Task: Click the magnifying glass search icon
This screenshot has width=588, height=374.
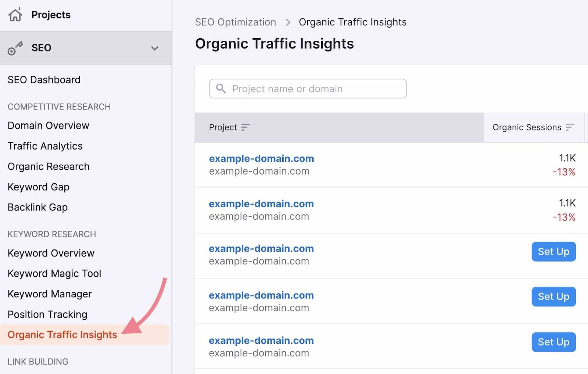Action: point(221,89)
